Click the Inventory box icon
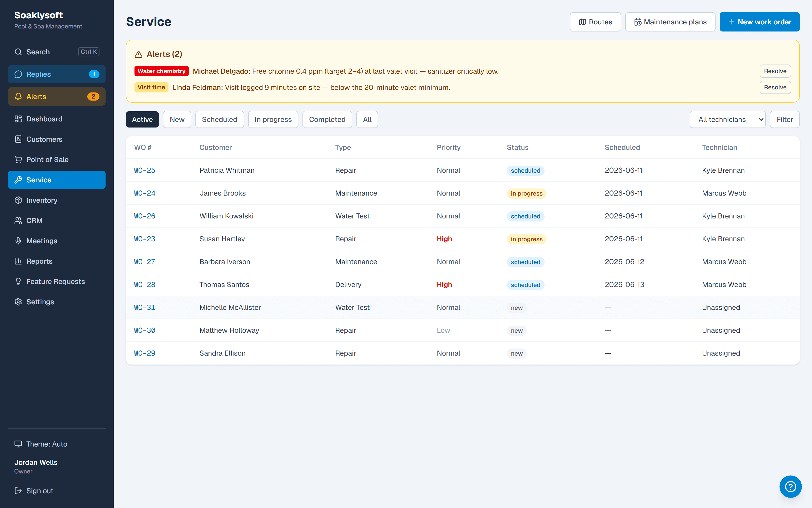Image resolution: width=812 pixels, height=508 pixels. tap(18, 200)
